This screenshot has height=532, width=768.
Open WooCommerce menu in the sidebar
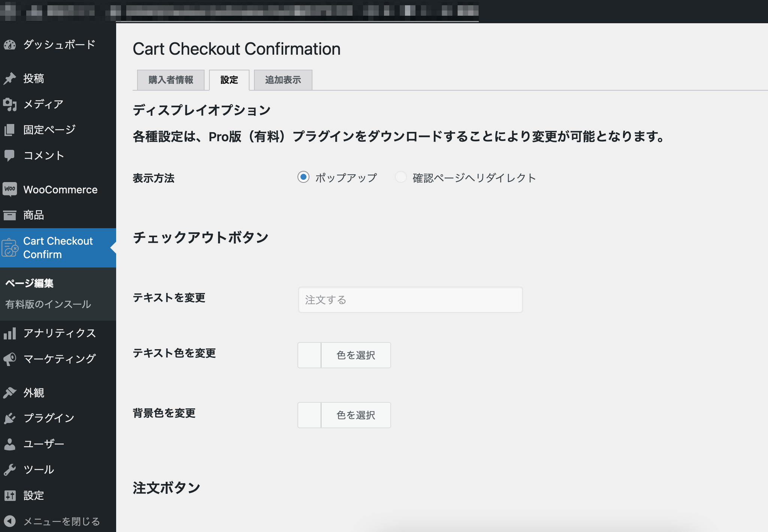(x=58, y=190)
